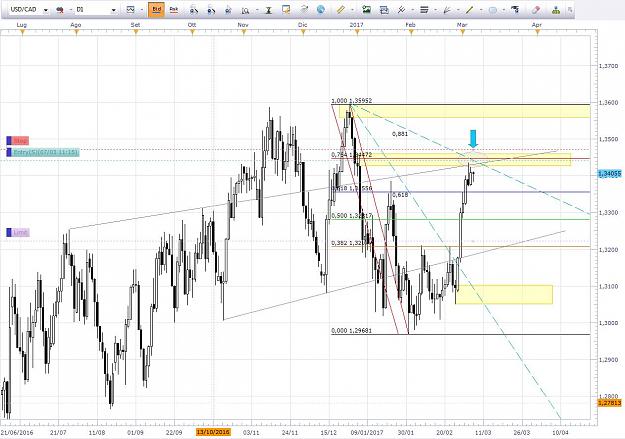
Task: Click the first zoom tool icon after Ask
Action: 193,10
